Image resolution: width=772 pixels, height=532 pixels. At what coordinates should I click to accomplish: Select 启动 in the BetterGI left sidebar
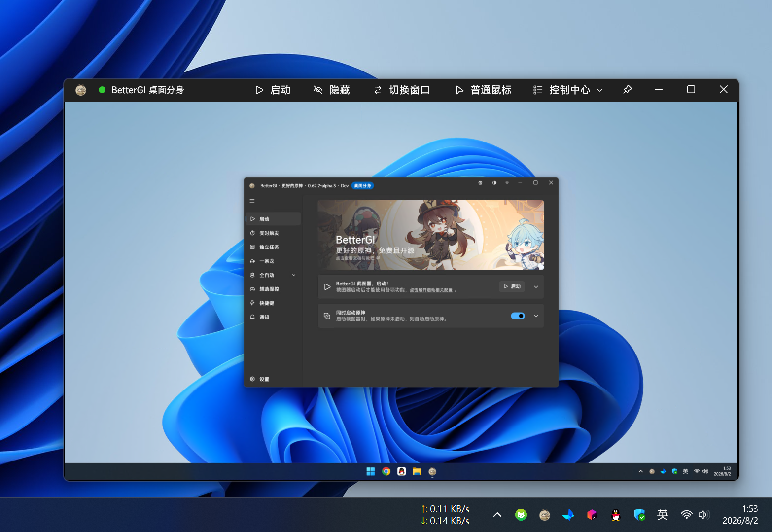pos(273,219)
